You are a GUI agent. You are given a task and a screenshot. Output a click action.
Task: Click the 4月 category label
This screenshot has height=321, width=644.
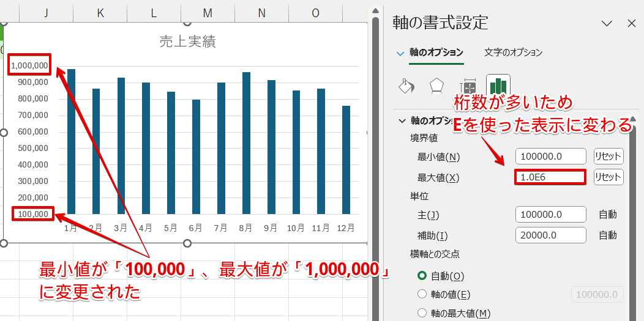point(146,228)
